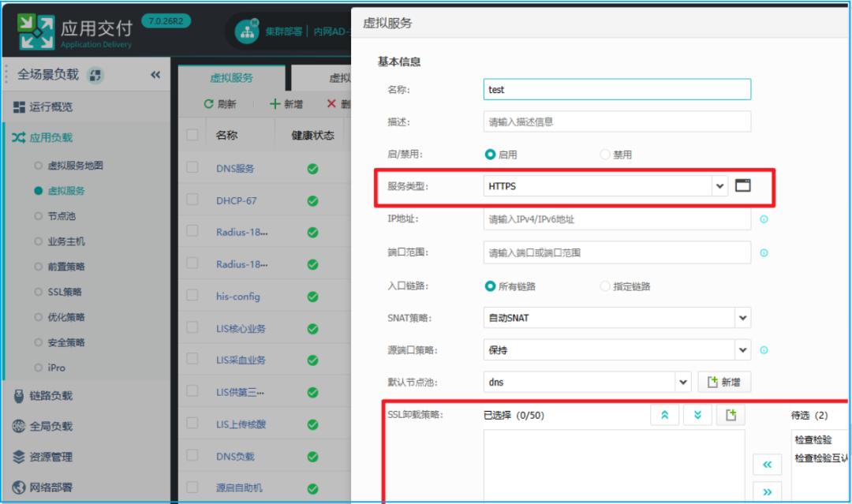Check the box for DNS服务 row
The height and width of the screenshot is (504, 852).
(x=192, y=168)
